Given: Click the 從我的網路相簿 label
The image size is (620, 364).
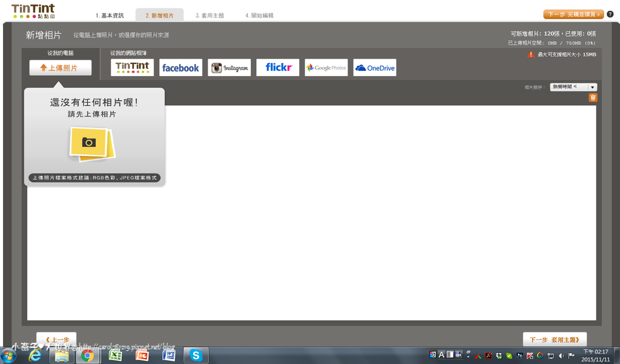Looking at the screenshot, I should coord(128,53).
